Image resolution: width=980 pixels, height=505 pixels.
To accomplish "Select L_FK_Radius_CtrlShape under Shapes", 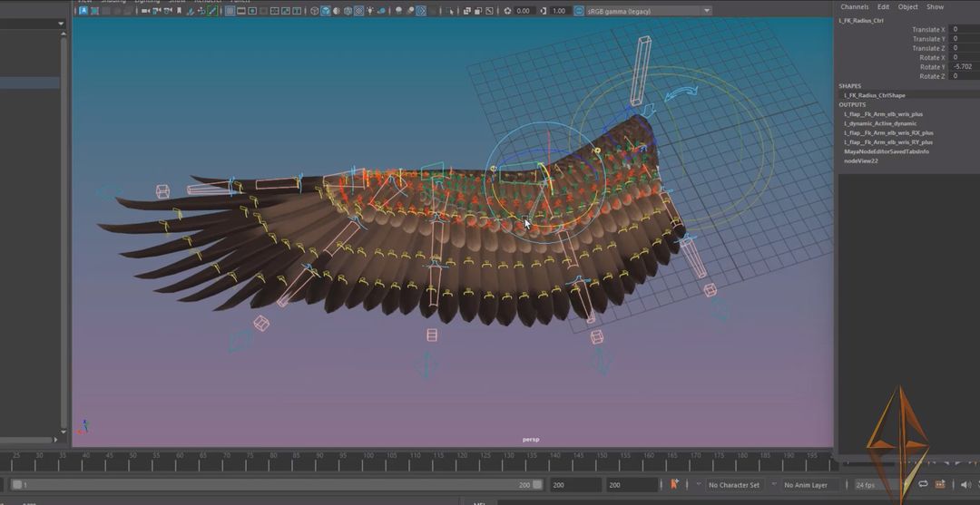I will tap(874, 95).
